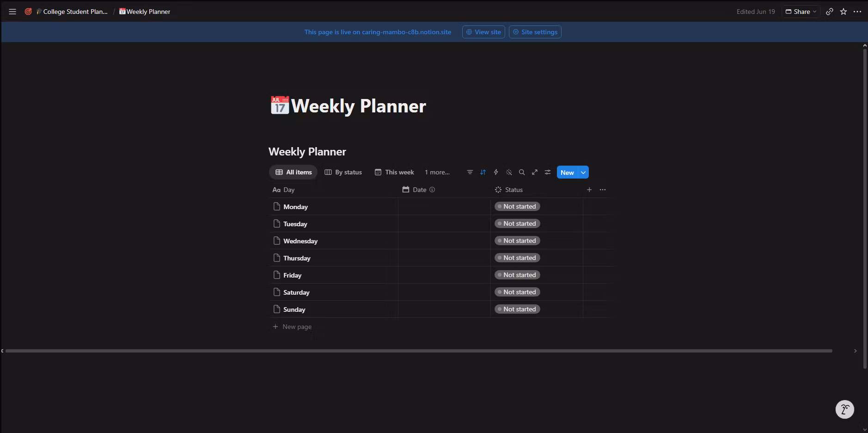The image size is (868, 433).
Task: Change Thursday's Not started status
Action: 517,258
